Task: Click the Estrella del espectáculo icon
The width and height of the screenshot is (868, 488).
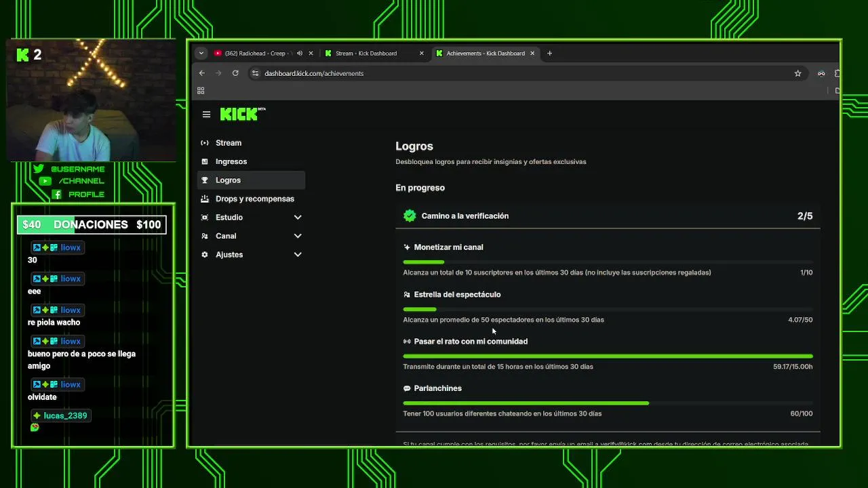Action: (x=407, y=295)
